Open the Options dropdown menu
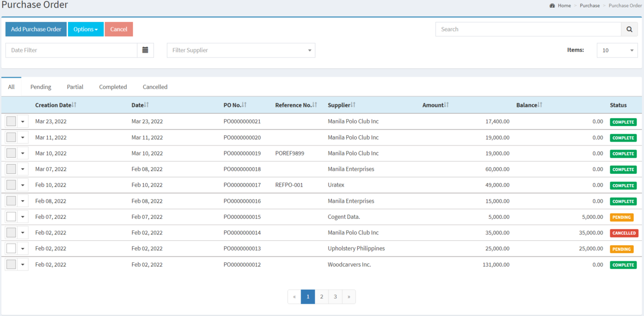 click(85, 29)
